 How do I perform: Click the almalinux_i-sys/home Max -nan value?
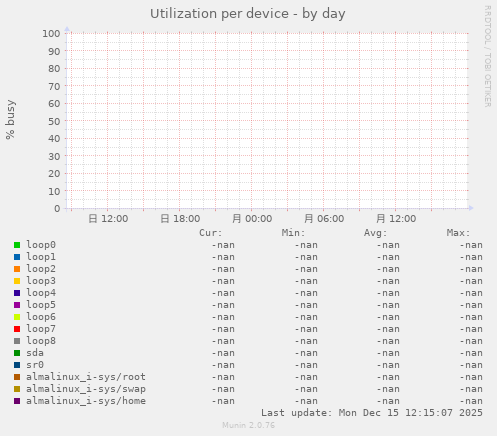coord(471,401)
